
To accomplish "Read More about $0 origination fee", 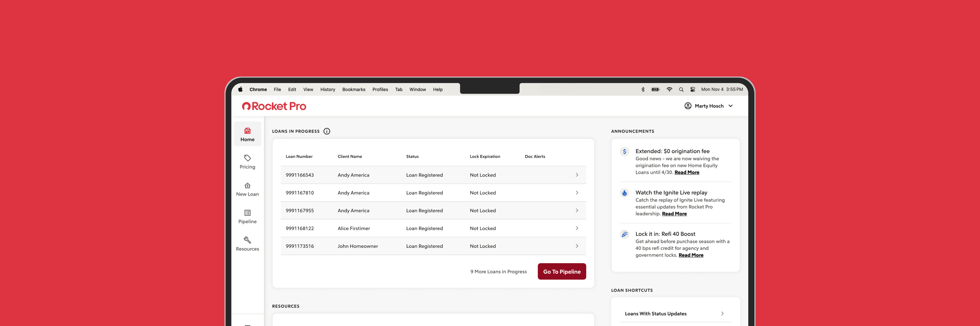I will pyautogui.click(x=687, y=172).
